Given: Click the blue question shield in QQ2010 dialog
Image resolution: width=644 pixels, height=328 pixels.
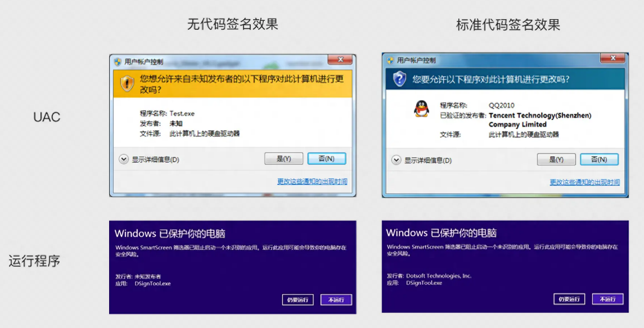Looking at the screenshot, I should [x=399, y=79].
